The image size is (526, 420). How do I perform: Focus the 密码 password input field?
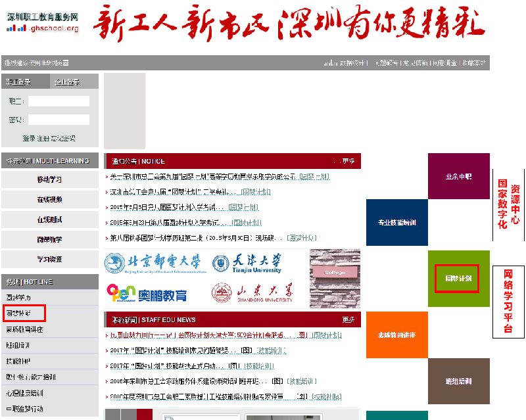(x=59, y=120)
